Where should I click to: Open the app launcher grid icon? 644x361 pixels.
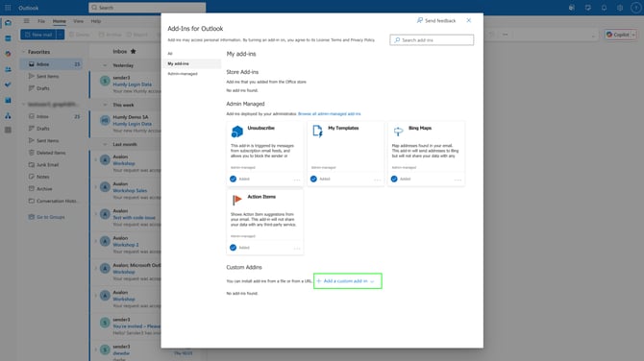(x=8, y=8)
